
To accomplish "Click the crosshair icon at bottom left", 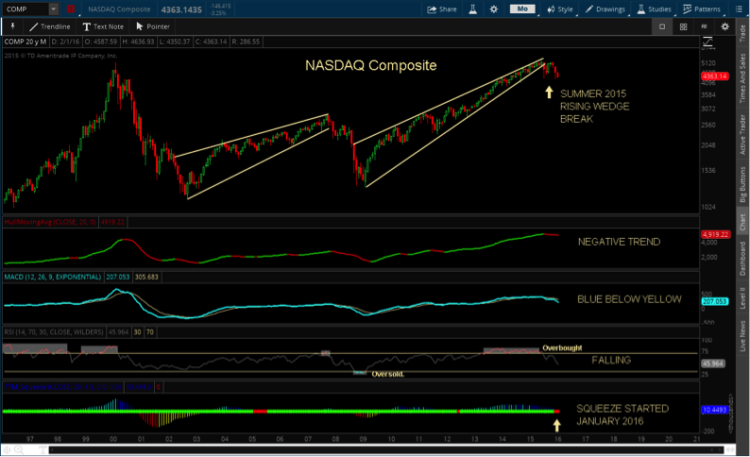I will click(x=7, y=450).
